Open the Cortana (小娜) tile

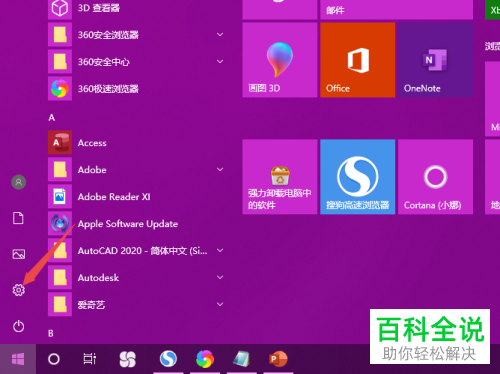click(435, 177)
